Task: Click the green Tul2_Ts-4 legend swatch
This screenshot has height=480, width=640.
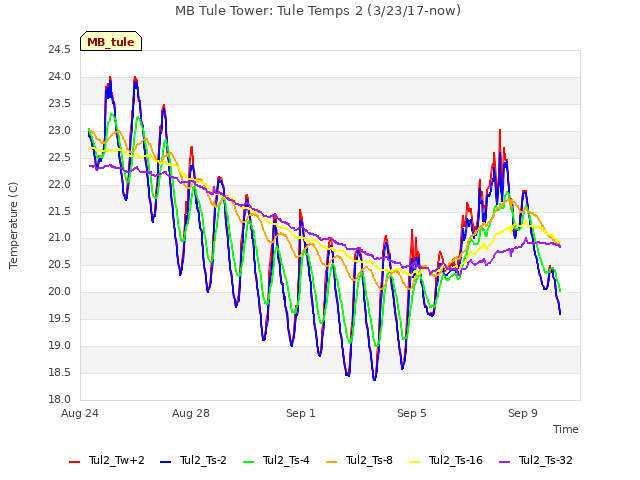Action: (249, 462)
